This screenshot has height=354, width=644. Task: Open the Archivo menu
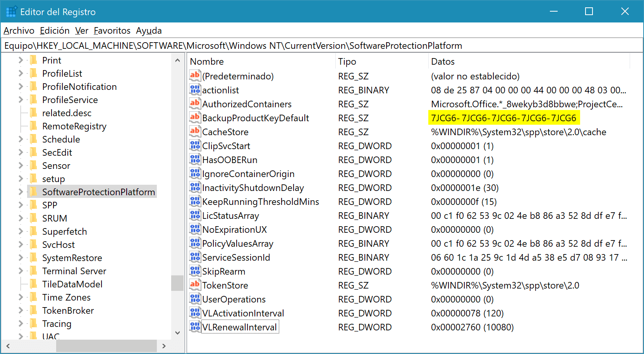19,31
